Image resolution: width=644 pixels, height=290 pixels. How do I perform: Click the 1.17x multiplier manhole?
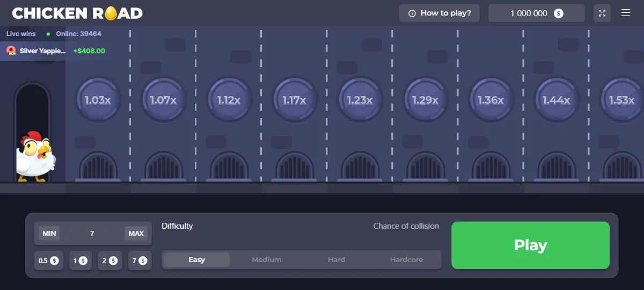coord(294,100)
